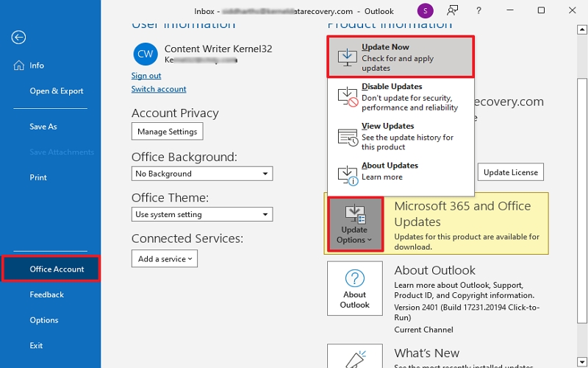Expand the Add a service dropdown
The image size is (588, 368).
[165, 258]
